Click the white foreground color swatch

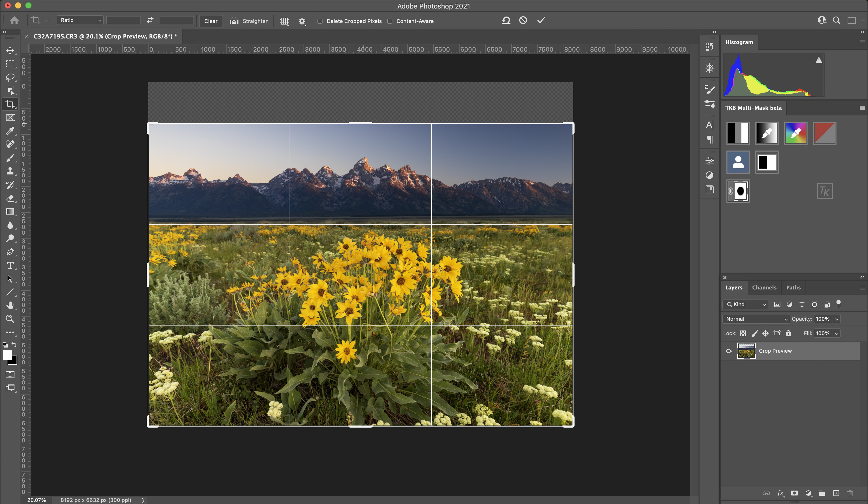6,355
